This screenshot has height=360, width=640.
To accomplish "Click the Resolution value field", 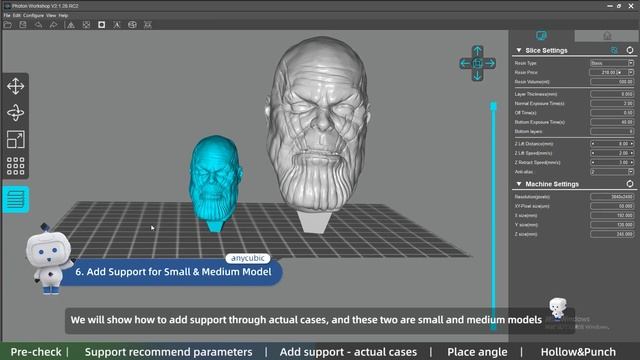I will (x=612, y=197).
